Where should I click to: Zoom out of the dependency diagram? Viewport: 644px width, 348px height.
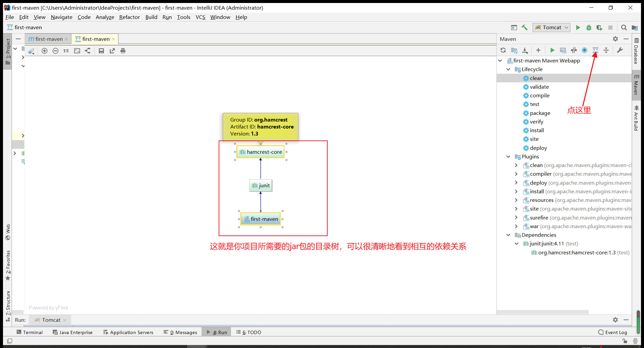click(55, 51)
